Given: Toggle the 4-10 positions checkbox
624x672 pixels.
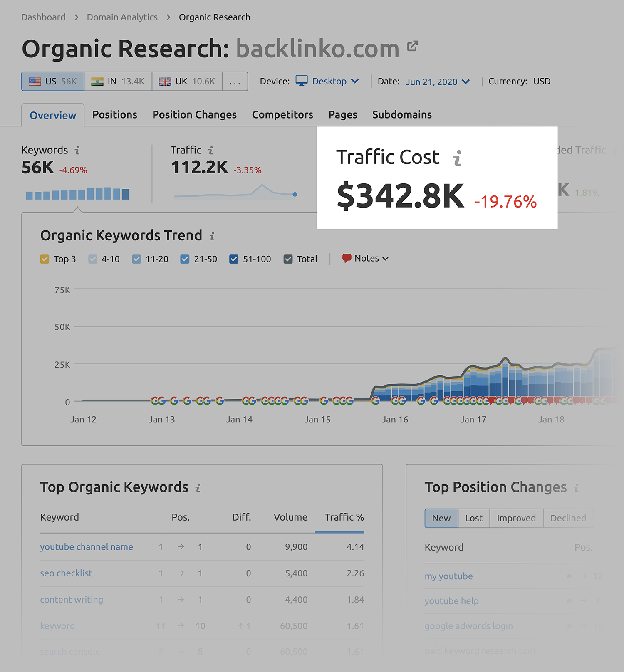Looking at the screenshot, I should coord(93,259).
